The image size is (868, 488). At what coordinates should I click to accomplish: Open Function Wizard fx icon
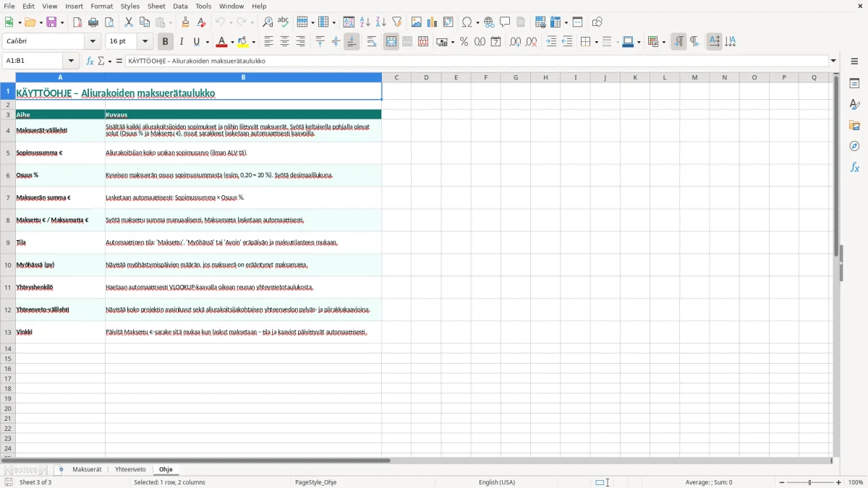coord(90,61)
